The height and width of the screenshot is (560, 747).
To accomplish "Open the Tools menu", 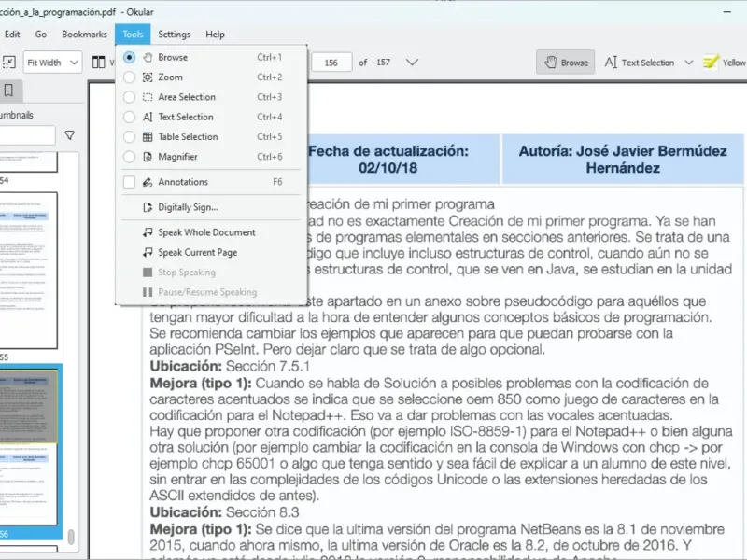I will pyautogui.click(x=133, y=35).
